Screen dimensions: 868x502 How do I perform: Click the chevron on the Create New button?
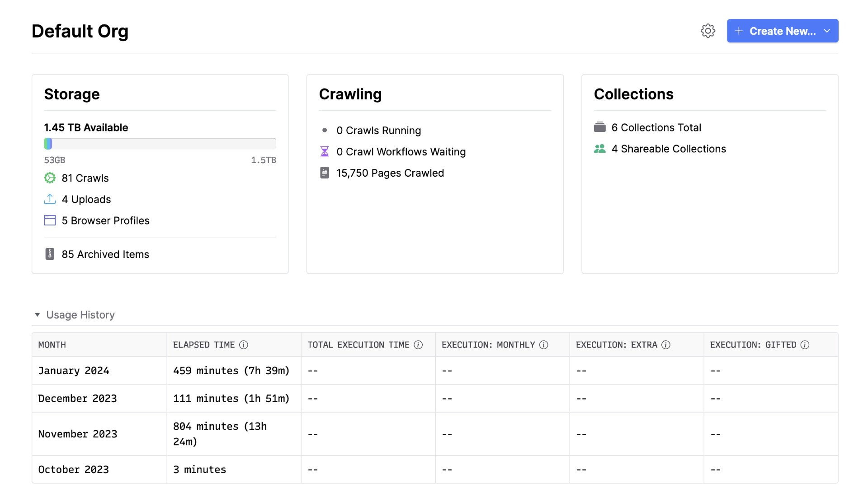point(828,31)
